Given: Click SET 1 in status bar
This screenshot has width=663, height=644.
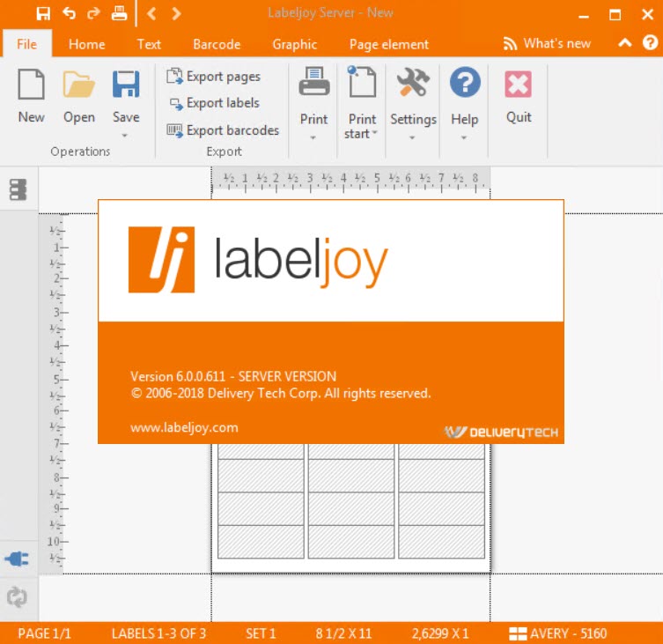Looking at the screenshot, I should (x=261, y=633).
